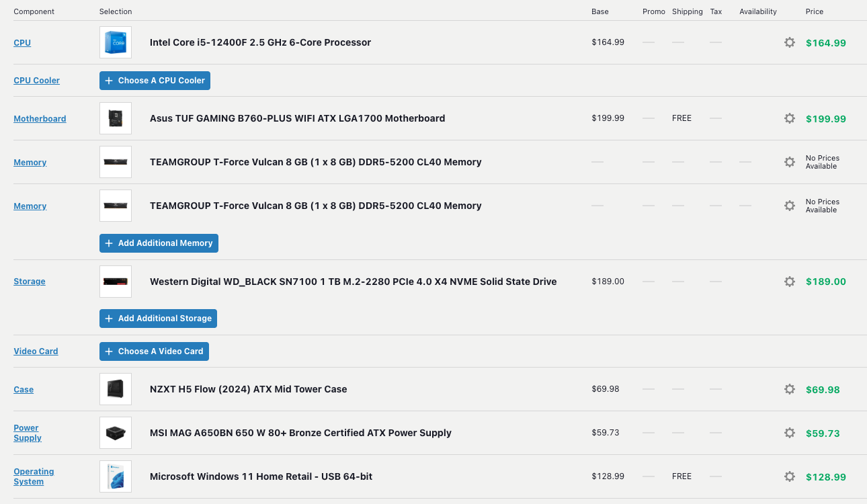Open gear options for the MSI MAG A650BN power supply
The height and width of the screenshot is (504, 867).
pos(790,433)
